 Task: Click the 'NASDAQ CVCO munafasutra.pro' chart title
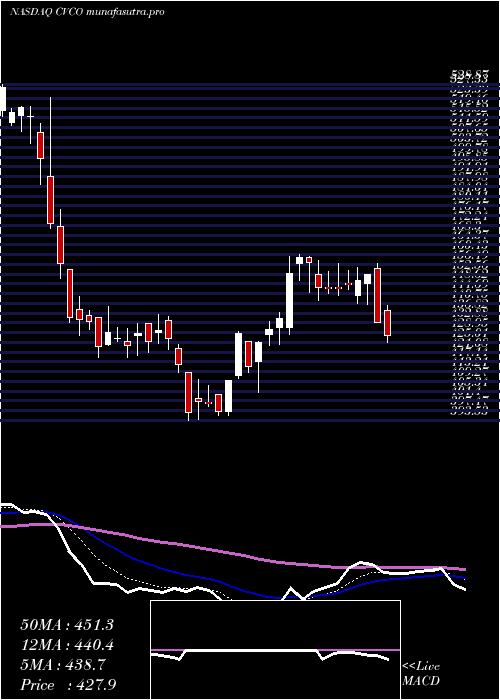(87, 12)
